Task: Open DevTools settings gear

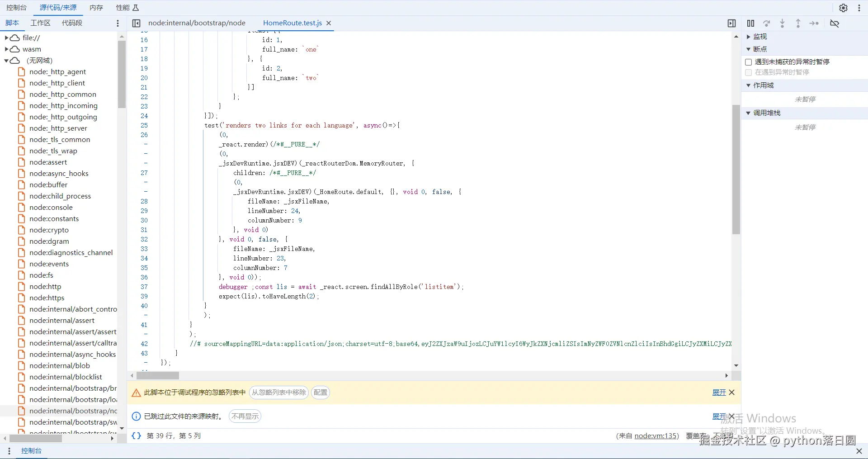Action: (843, 8)
